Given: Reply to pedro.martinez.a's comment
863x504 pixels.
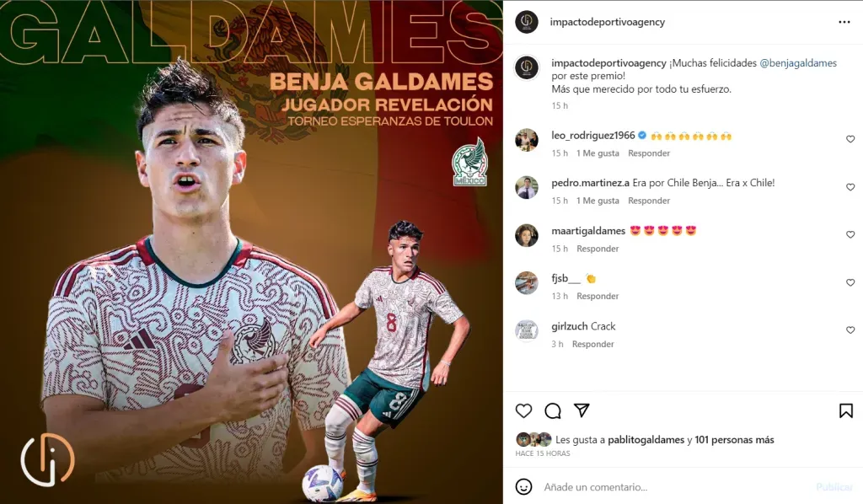Looking at the screenshot, I should [x=649, y=201].
